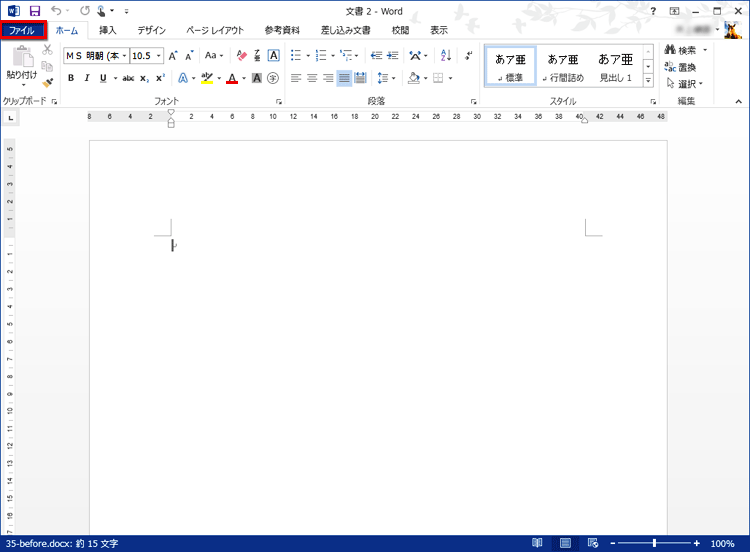Viewport: 750px width, 552px height.
Task: Expand the Bullets list dropdown
Action: 308,56
